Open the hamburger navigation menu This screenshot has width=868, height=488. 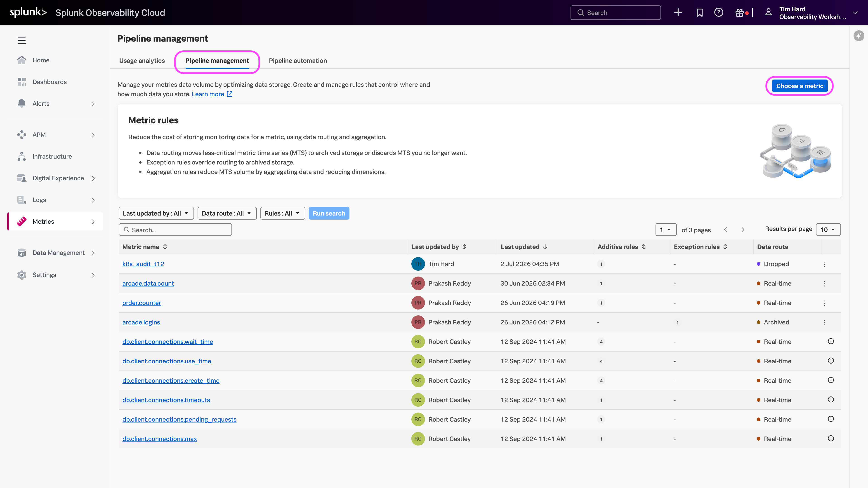tap(21, 40)
